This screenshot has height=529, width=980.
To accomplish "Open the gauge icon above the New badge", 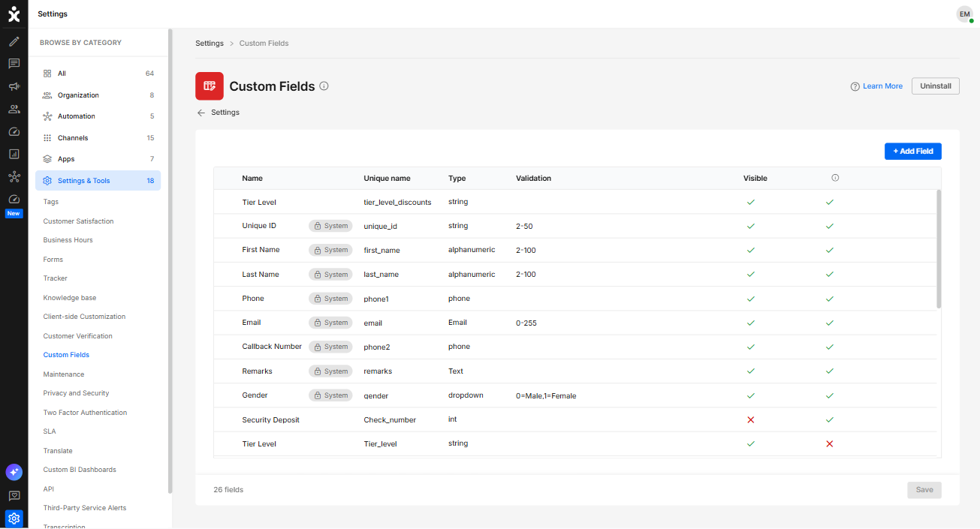I will point(14,200).
